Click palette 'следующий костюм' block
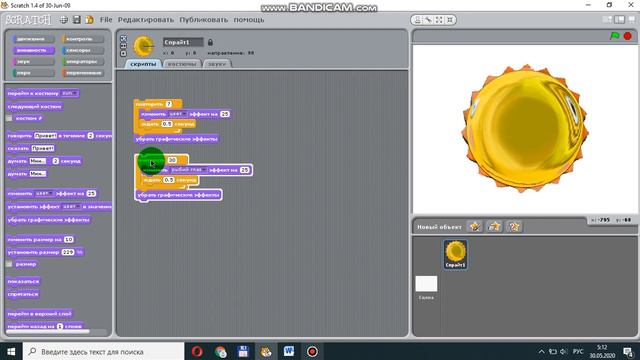Viewport: 640px width, 360px height. (x=34, y=107)
